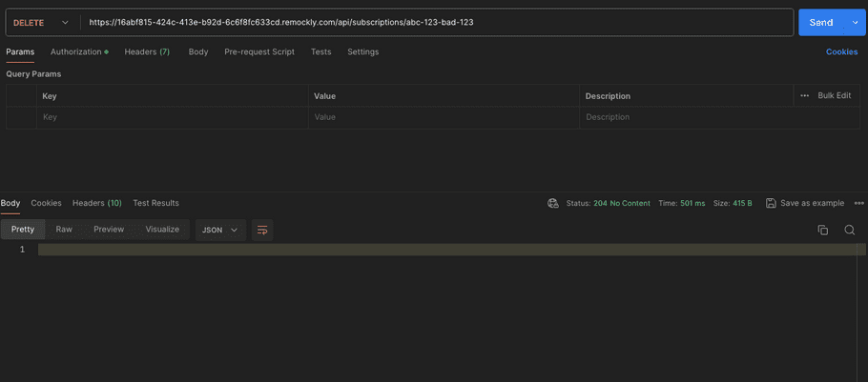
Task: Switch response view to Raw
Action: (64, 230)
